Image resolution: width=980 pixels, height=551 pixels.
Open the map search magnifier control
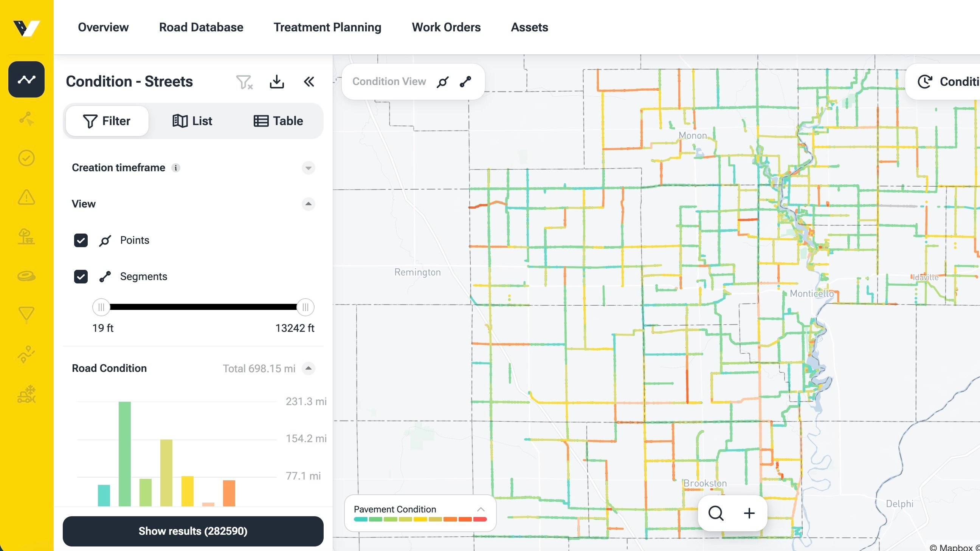[716, 513]
